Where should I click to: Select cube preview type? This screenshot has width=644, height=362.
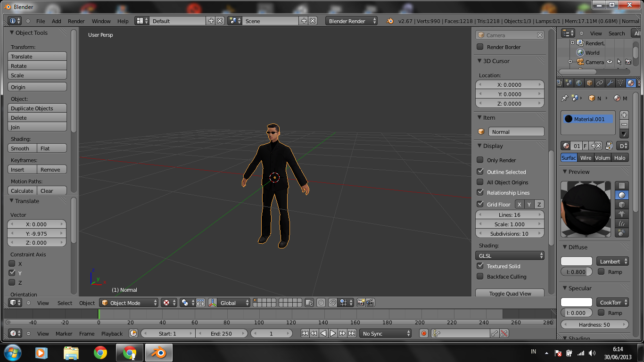click(x=622, y=205)
